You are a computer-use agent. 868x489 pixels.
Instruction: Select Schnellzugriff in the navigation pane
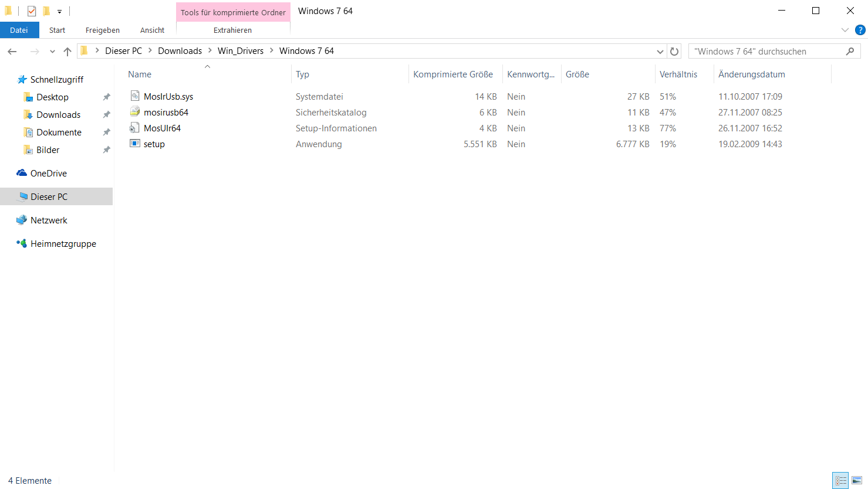tap(57, 79)
